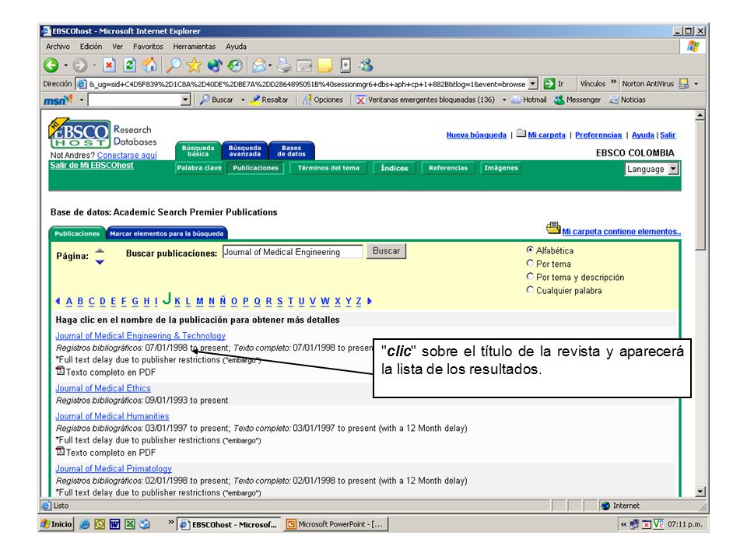Image resolution: width=747 pixels, height=560 pixels.
Task: Jump to letter M in alphabet index
Action: click(200, 302)
